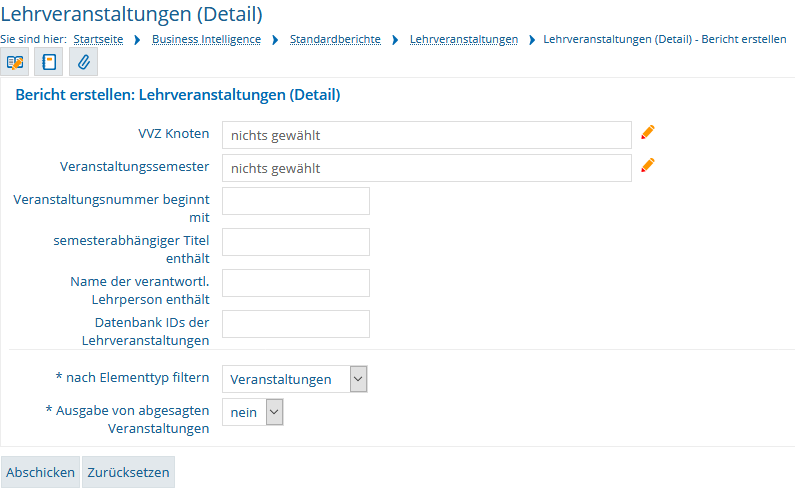Click the book with pencil toolbar icon
795x489 pixels.
click(x=15, y=62)
